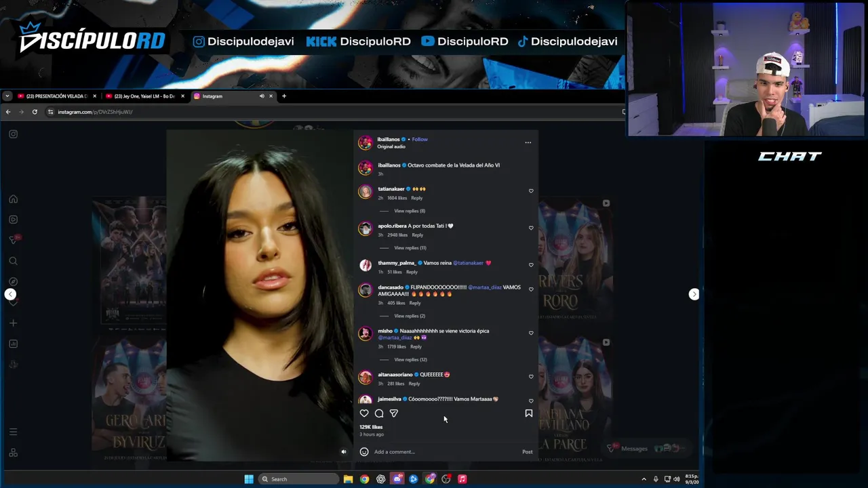Like misho's comment
The image size is (868, 488).
(x=531, y=333)
